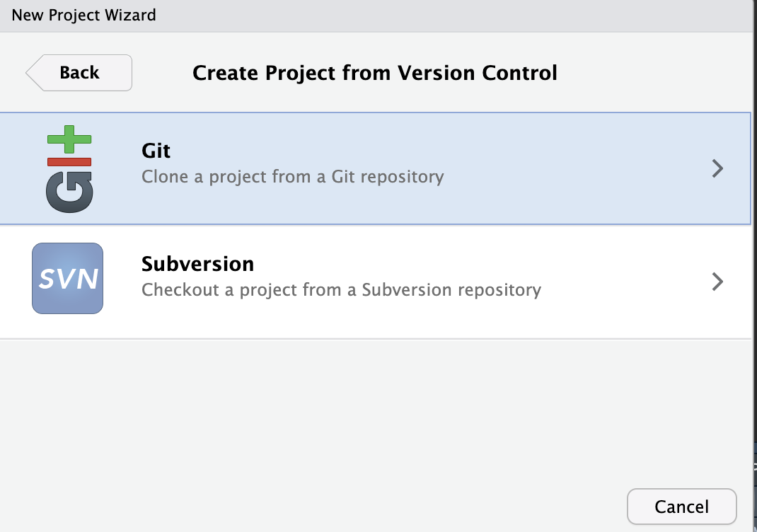757x532 pixels.
Task: Choose 'Clone a project from a Git repository'
Action: pyautogui.click(x=293, y=177)
